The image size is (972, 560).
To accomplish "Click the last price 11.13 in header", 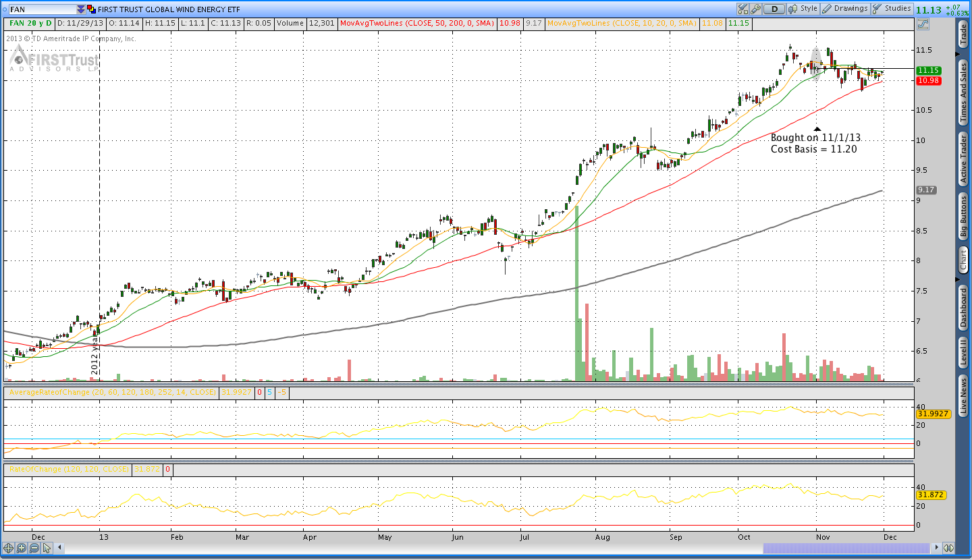I will click(x=929, y=9).
